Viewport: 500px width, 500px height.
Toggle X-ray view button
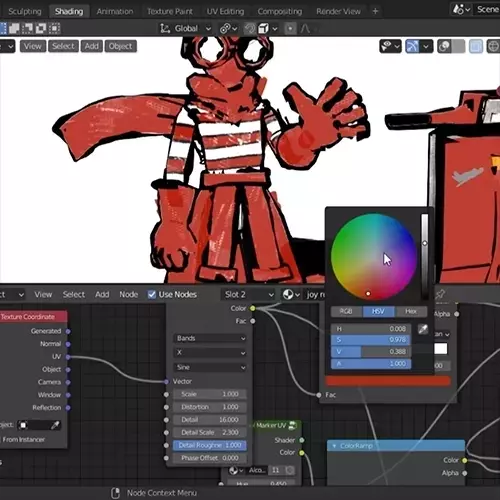pyautogui.click(x=476, y=46)
